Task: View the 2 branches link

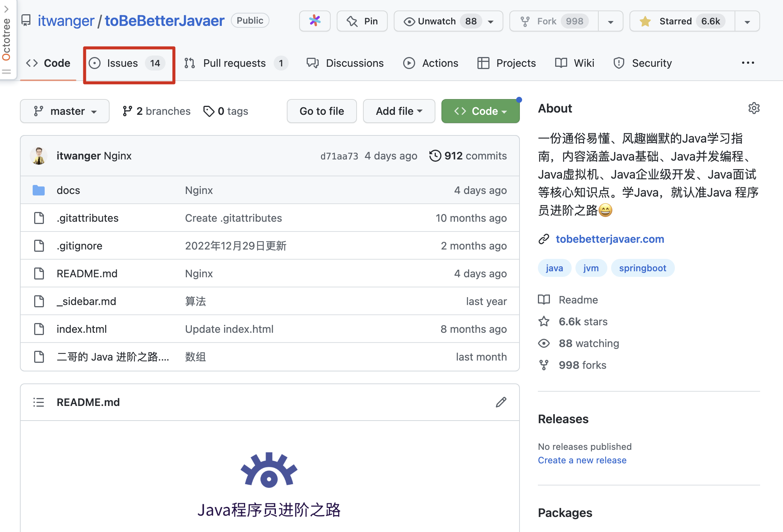Action: pyautogui.click(x=157, y=111)
